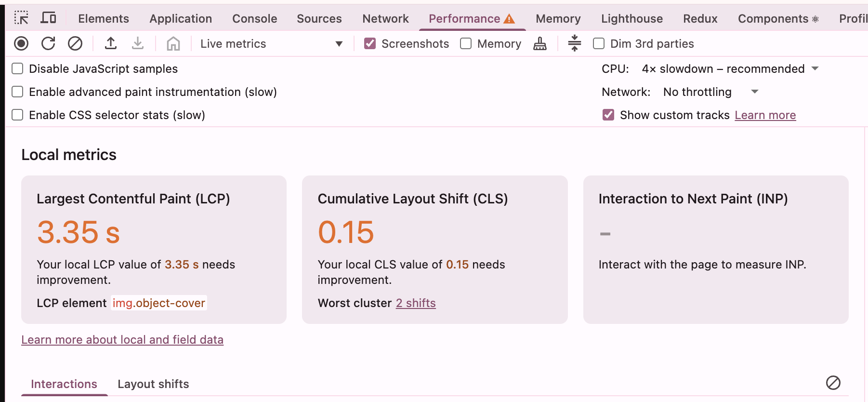The height and width of the screenshot is (402, 868).
Task: Click the inspect element picker icon
Action: 21,18
